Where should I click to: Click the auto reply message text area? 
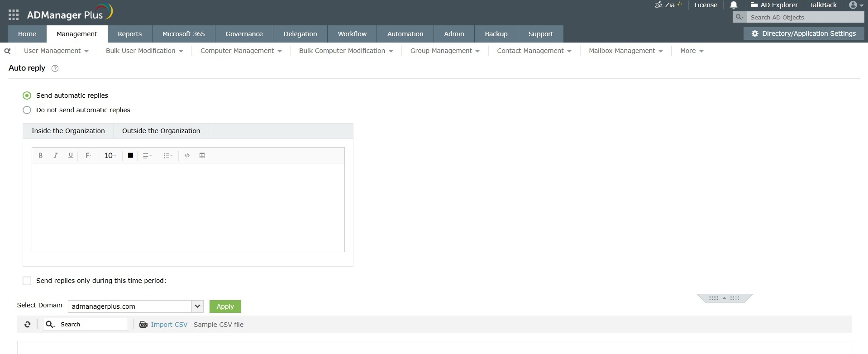pos(188,207)
